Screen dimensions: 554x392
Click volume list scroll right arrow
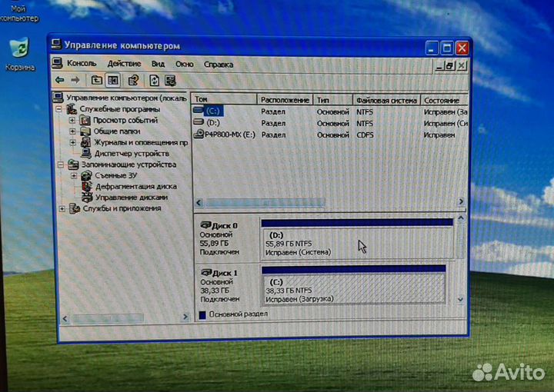(x=461, y=201)
